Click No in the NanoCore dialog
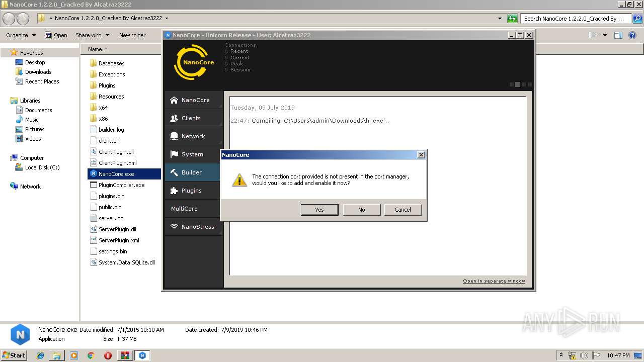644x362 pixels. (x=361, y=210)
